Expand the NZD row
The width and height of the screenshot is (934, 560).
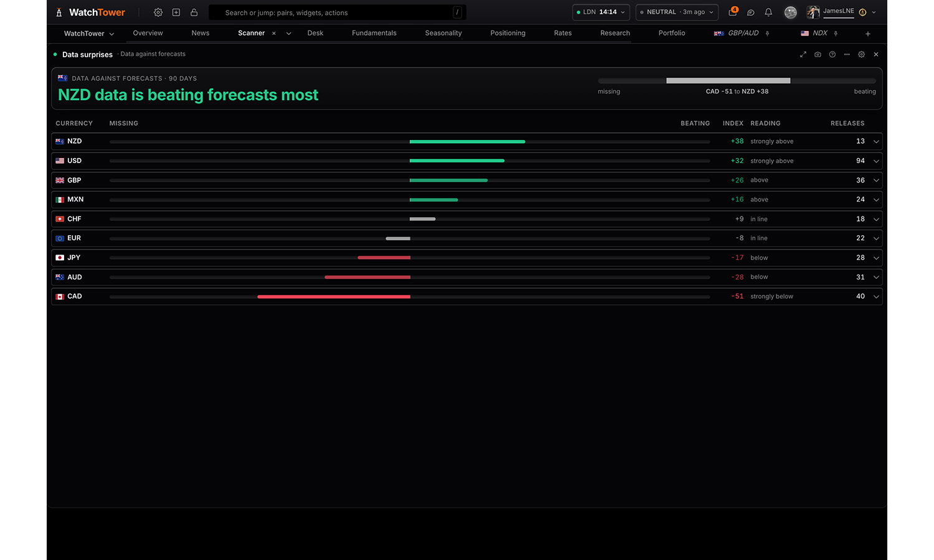coord(876,142)
